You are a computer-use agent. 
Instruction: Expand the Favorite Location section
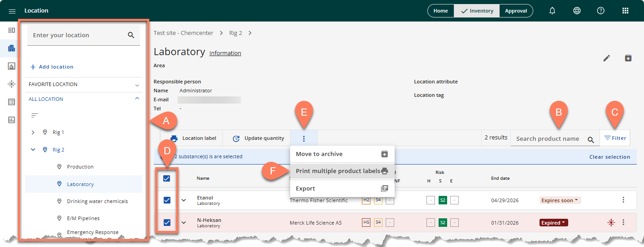137,85
